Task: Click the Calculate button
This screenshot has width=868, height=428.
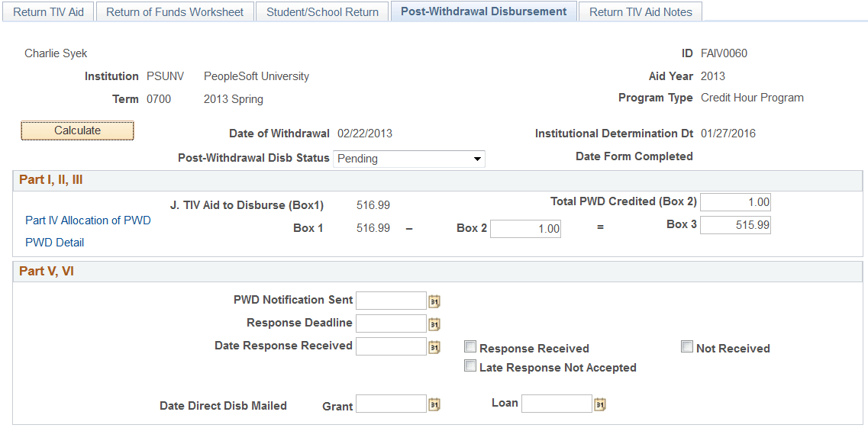Action: click(78, 130)
